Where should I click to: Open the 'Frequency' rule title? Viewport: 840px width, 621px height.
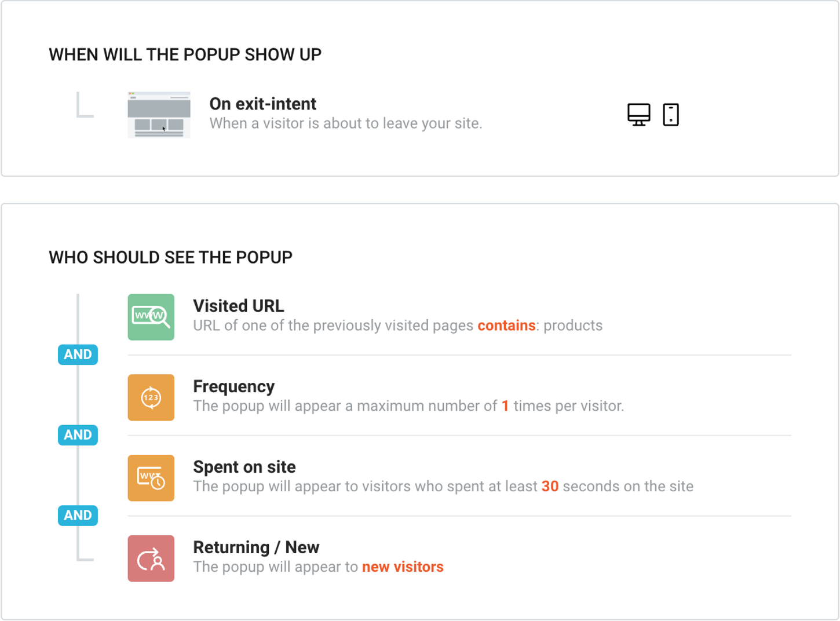coord(234,386)
